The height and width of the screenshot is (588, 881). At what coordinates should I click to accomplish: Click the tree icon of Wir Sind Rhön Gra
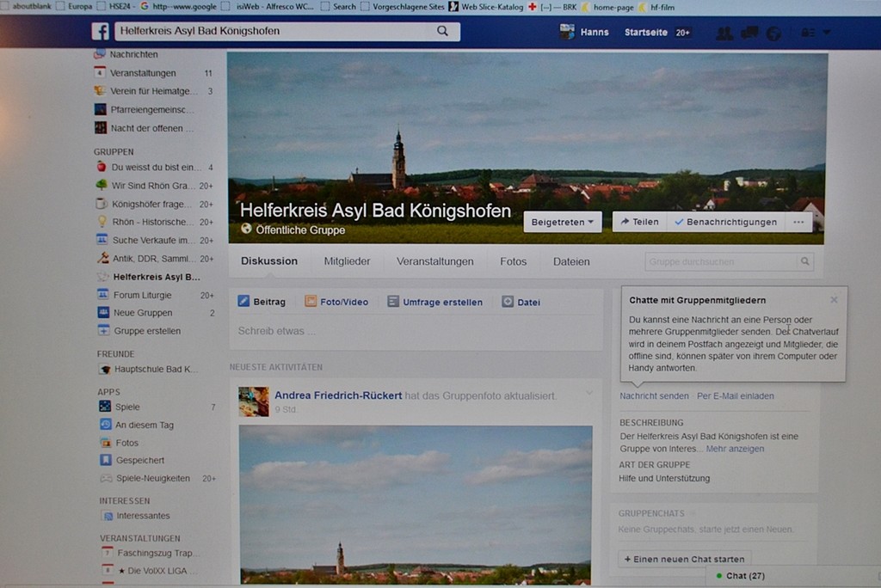102,185
